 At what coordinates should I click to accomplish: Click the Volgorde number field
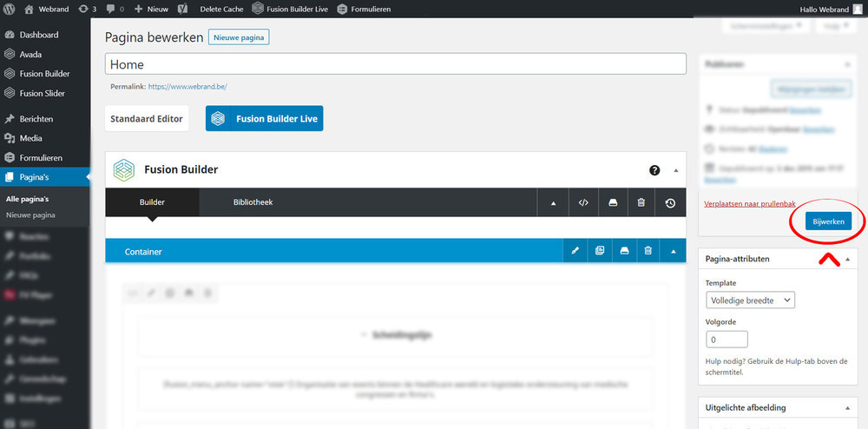tap(727, 340)
